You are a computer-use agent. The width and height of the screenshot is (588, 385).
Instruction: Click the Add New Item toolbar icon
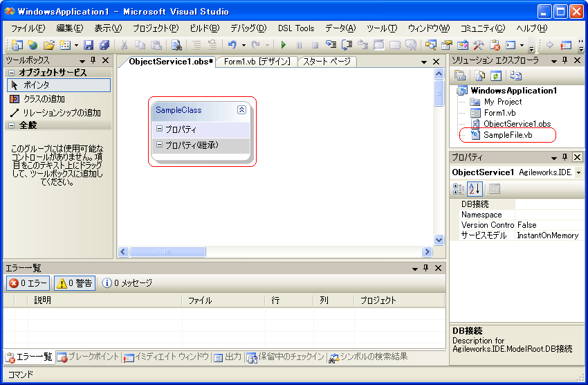(65, 45)
